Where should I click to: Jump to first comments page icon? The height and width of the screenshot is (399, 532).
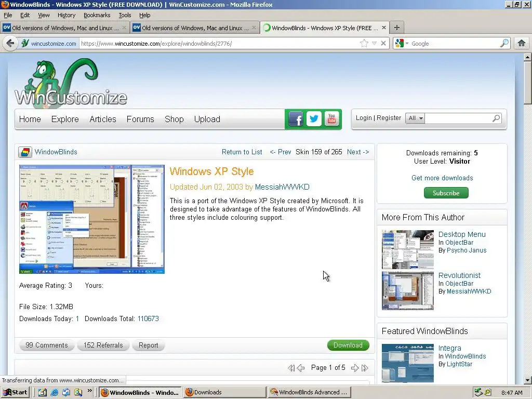click(x=291, y=368)
